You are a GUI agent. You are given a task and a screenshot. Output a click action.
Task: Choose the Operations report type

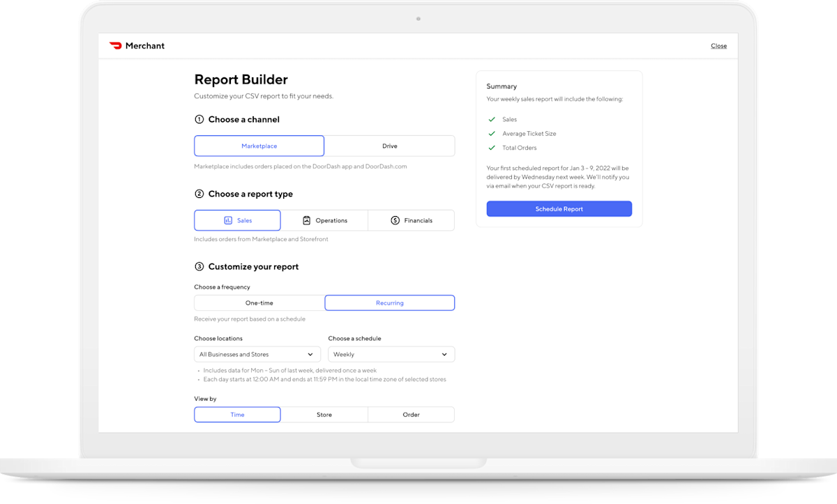coord(324,220)
